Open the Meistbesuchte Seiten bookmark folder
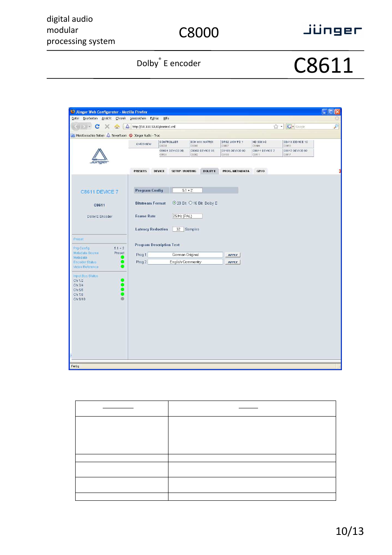392x555 pixels. pyautogui.click(x=88, y=135)
